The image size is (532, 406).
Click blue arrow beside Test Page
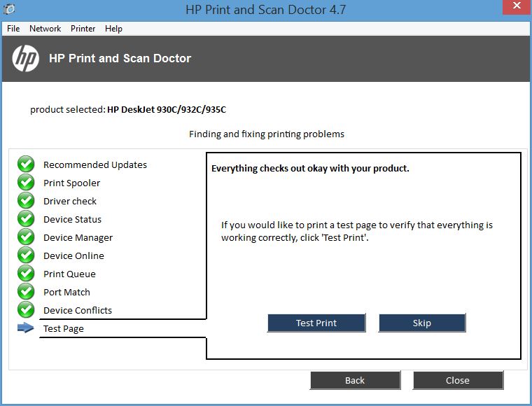click(25, 328)
